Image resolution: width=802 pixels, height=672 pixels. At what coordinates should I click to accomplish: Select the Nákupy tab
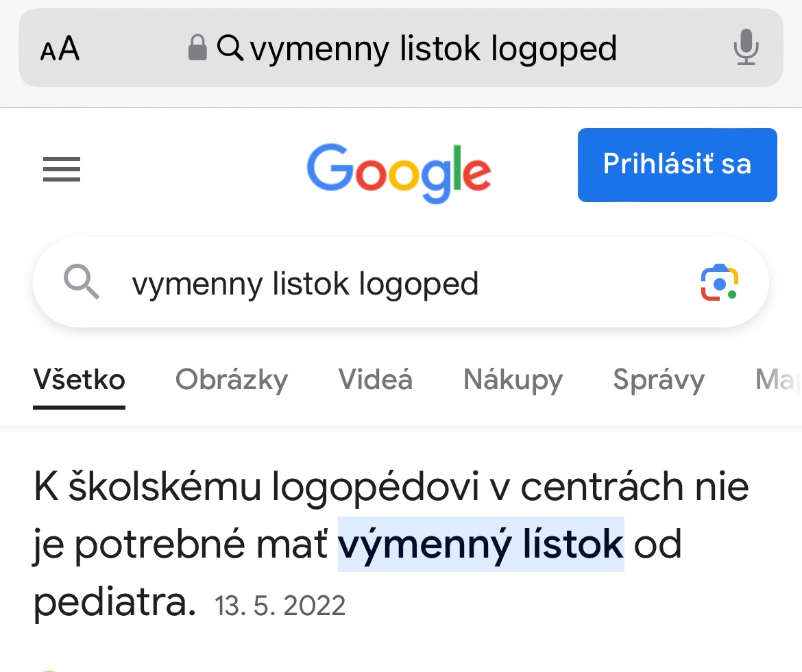click(513, 379)
